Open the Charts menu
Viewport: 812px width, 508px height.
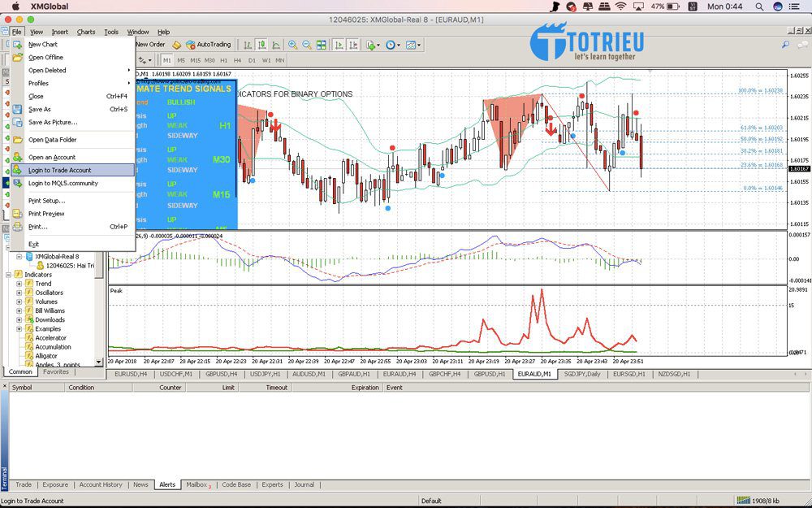(86, 32)
